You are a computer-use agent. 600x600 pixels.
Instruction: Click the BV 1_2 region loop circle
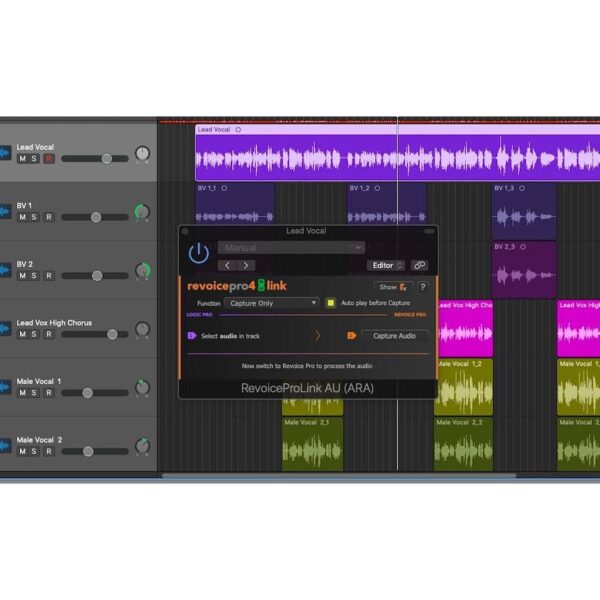point(377,188)
